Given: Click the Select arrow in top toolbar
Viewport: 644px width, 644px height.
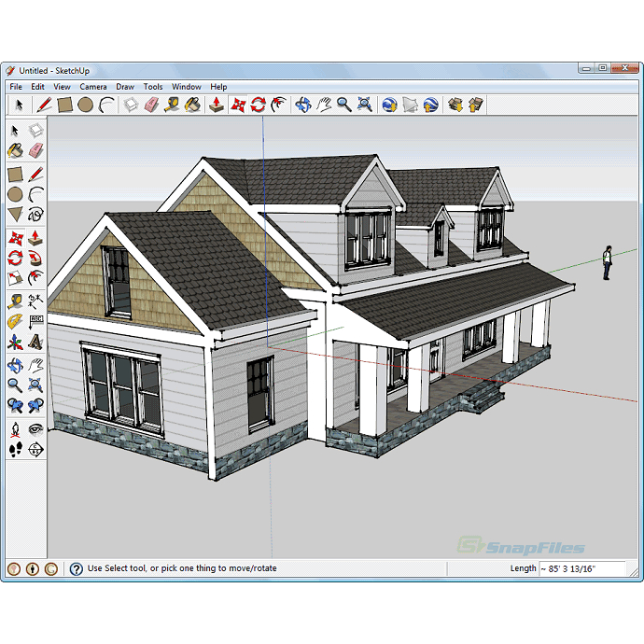Looking at the screenshot, I should click(19, 105).
